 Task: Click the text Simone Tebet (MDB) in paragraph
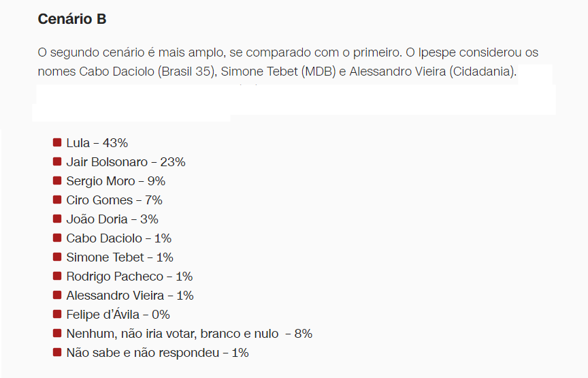(278, 72)
